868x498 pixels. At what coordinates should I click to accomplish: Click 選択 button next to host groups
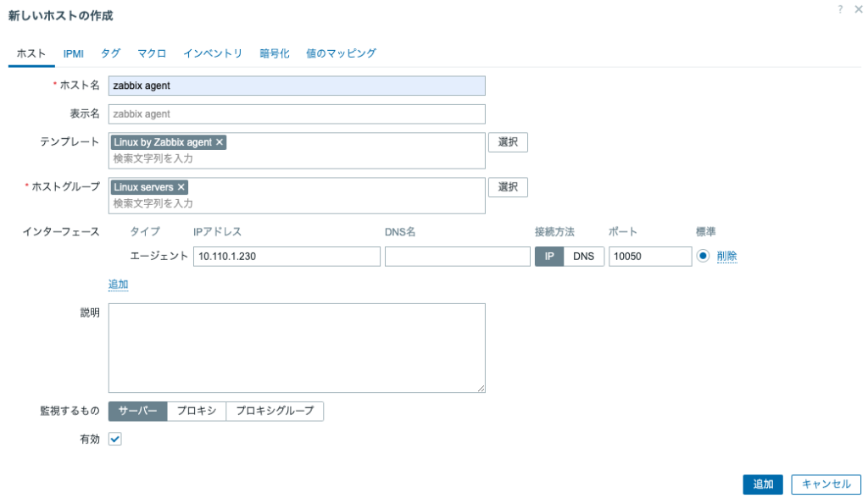508,187
